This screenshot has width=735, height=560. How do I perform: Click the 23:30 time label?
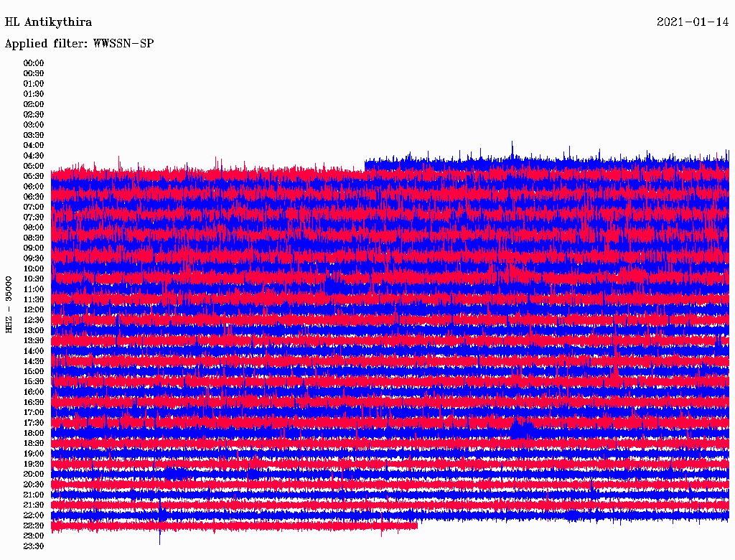tap(34, 546)
